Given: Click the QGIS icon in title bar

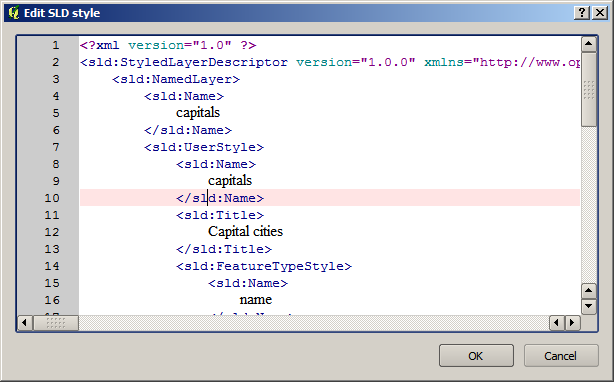Looking at the screenshot, I should 13,13.
